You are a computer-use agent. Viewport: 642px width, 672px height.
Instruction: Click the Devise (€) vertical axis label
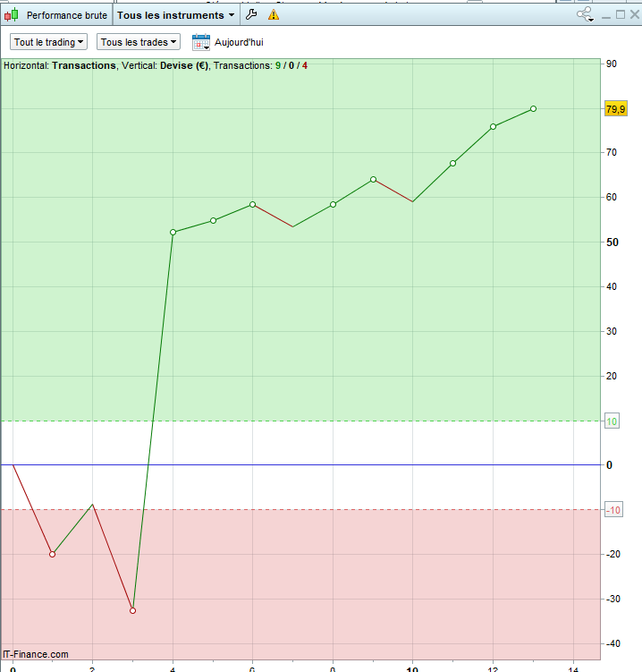184,65
